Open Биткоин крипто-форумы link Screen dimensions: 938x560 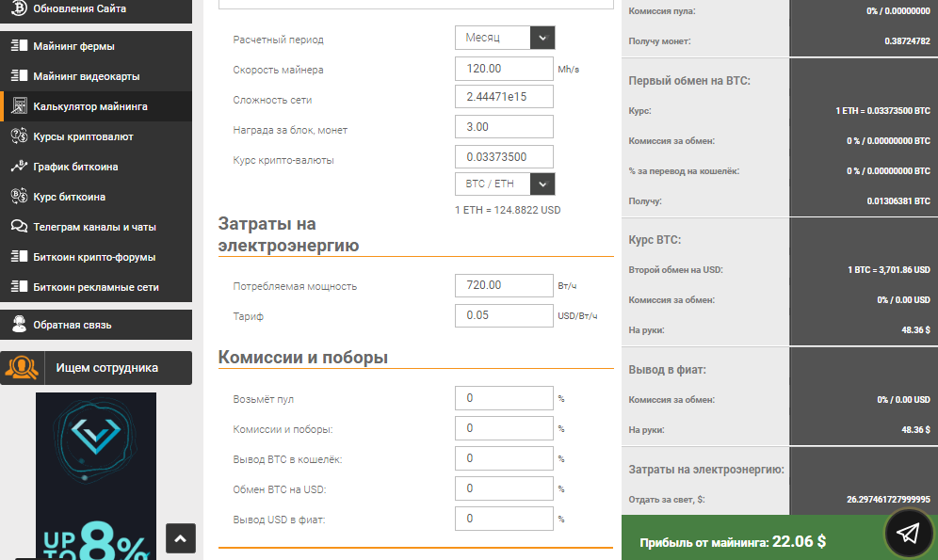[96, 256]
